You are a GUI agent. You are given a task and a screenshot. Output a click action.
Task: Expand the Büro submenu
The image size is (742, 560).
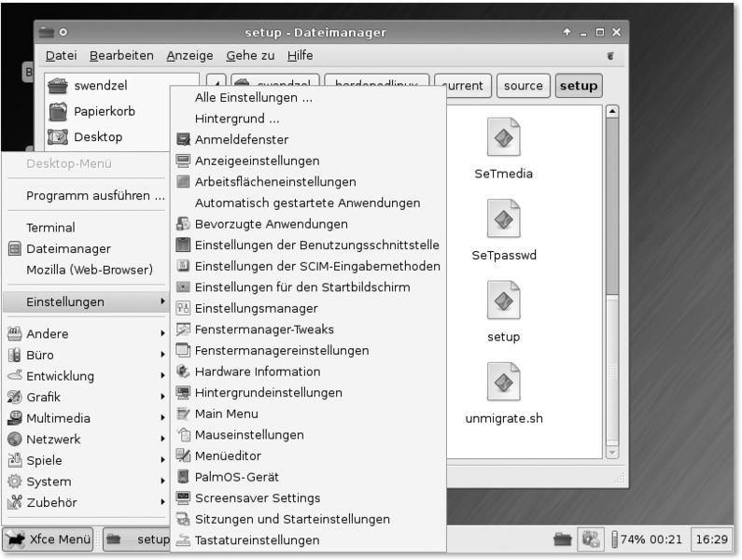click(x=40, y=355)
